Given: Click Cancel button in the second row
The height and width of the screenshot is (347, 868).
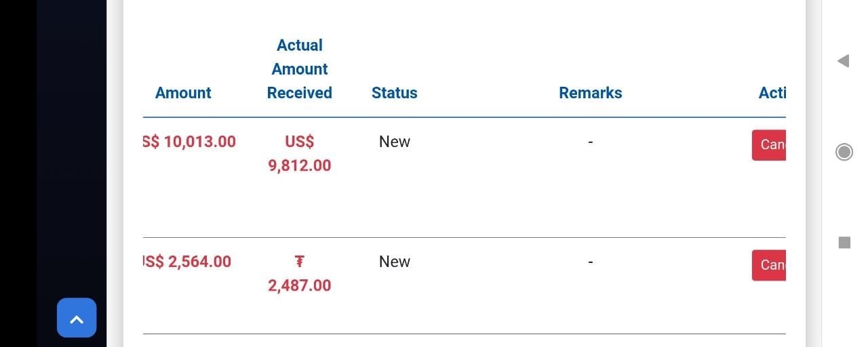Looking at the screenshot, I should tap(769, 265).
